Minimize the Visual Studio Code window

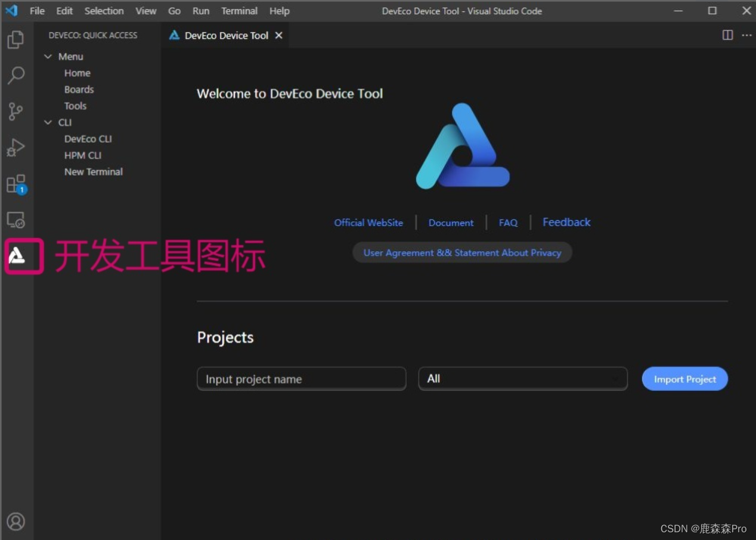point(678,11)
